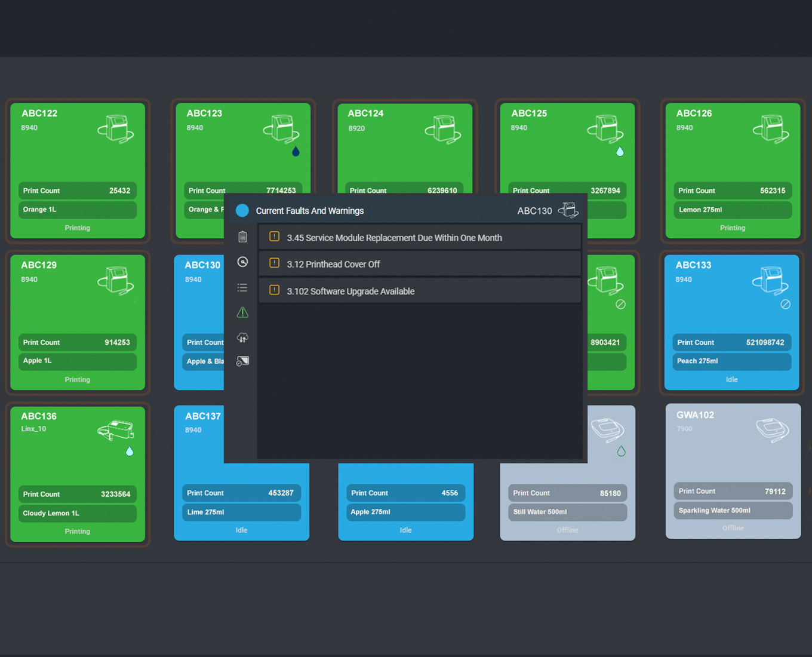The width and height of the screenshot is (812, 657).
Task: Select the ABC126 printer title
Action: click(x=694, y=113)
